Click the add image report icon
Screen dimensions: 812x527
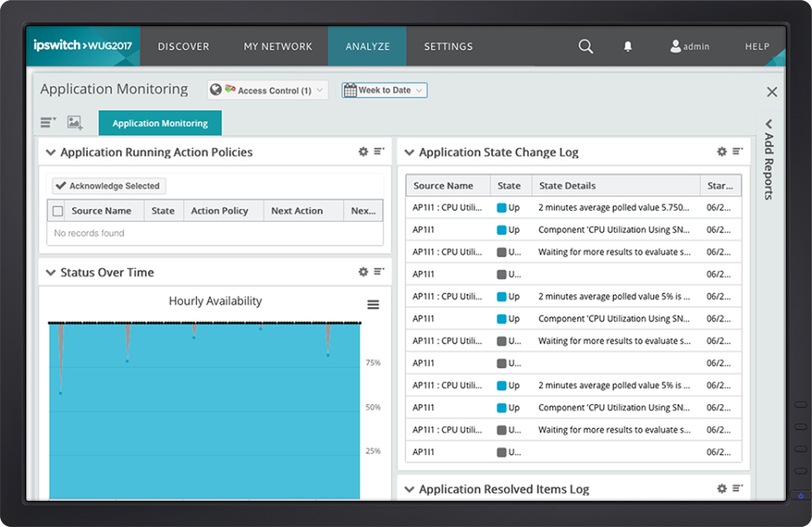click(75, 122)
